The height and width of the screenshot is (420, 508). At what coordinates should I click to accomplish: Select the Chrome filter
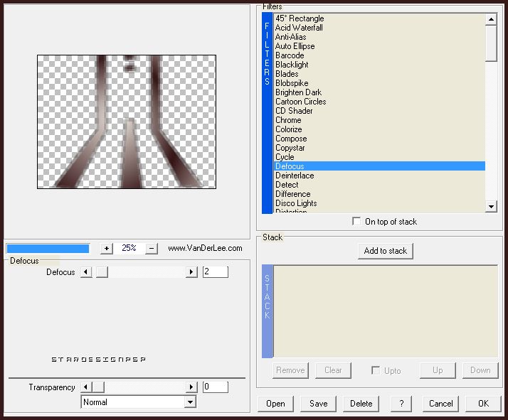coord(379,119)
